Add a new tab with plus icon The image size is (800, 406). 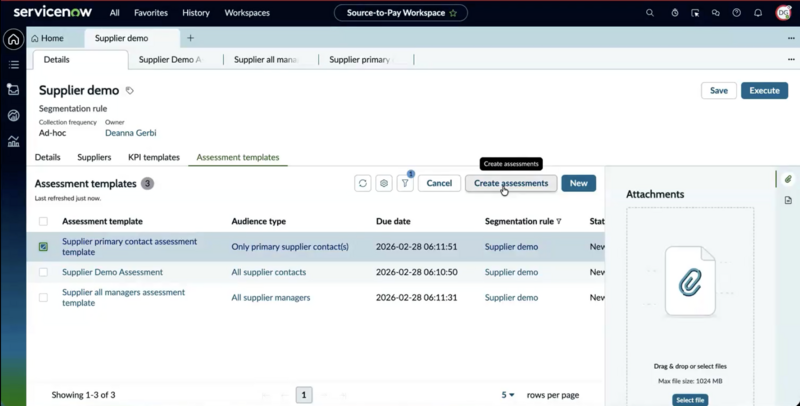[190, 38]
